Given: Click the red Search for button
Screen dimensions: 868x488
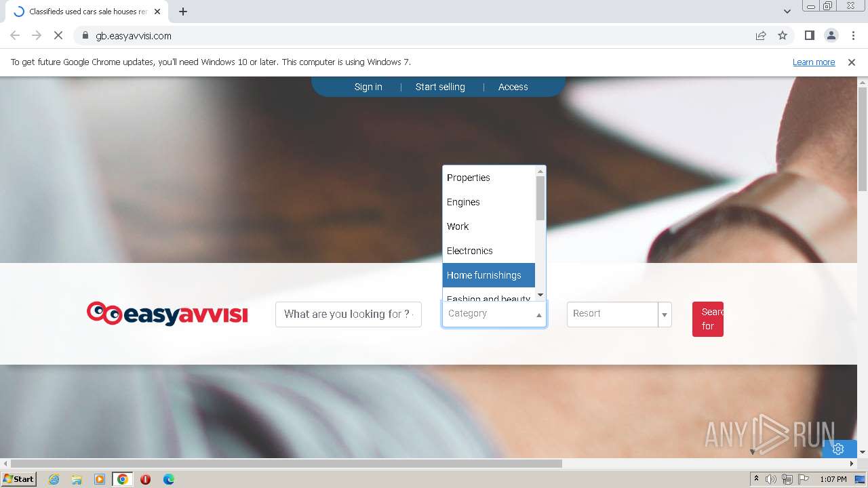Looking at the screenshot, I should click(x=708, y=319).
